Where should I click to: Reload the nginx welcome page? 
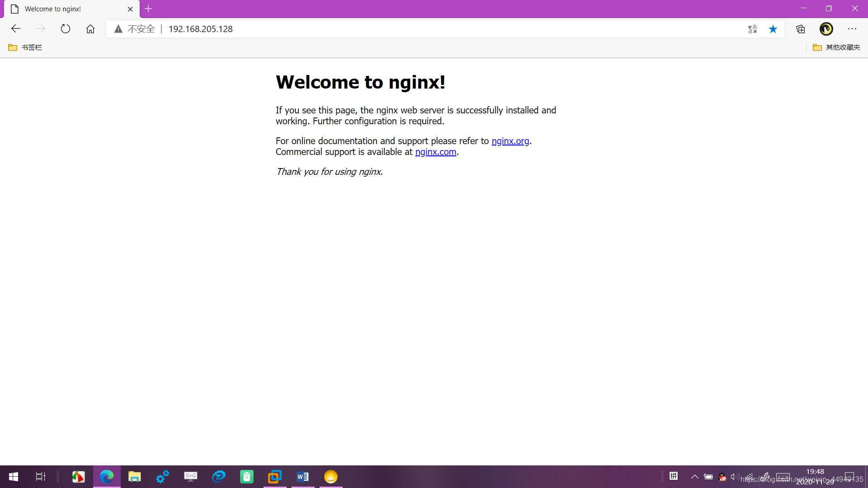(x=66, y=29)
